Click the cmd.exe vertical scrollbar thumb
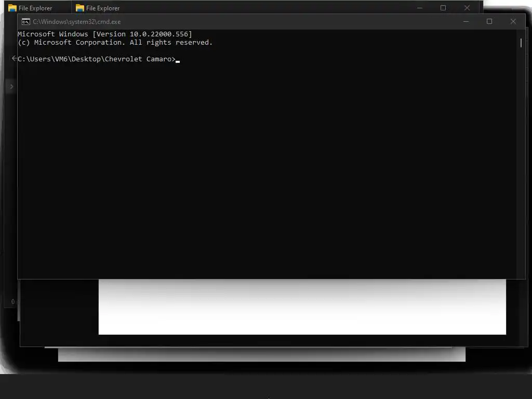 point(521,43)
